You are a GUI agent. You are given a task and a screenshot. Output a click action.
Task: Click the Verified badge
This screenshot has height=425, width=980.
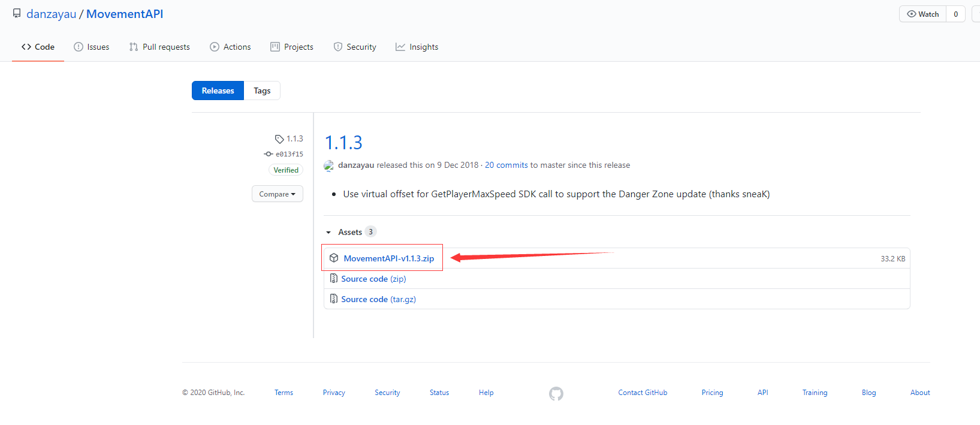(x=286, y=170)
